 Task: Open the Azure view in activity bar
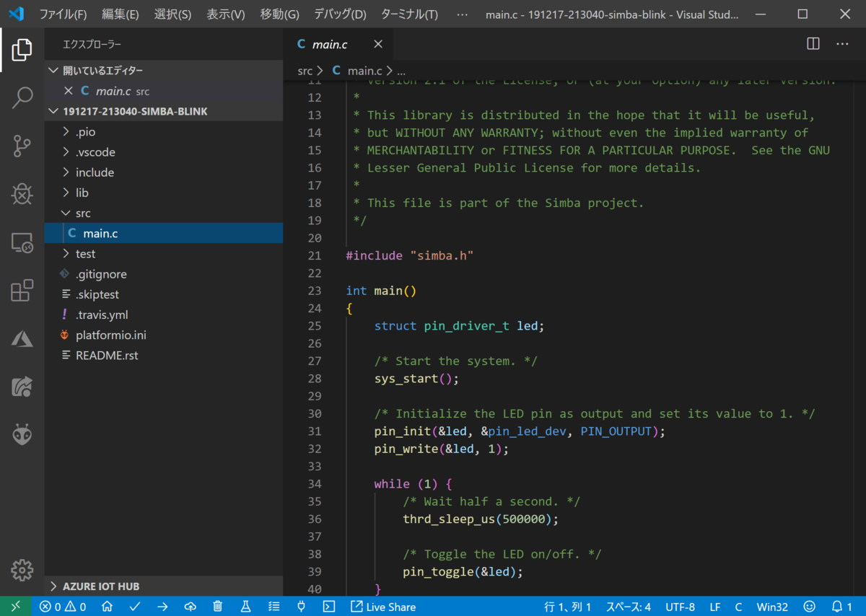tap(22, 339)
